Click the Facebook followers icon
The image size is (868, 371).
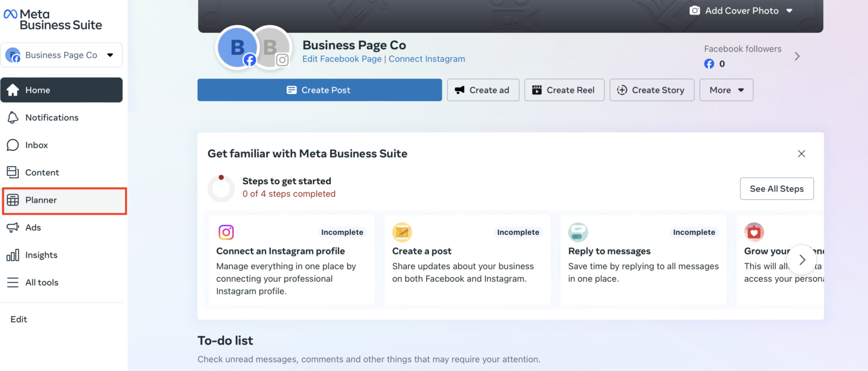709,64
